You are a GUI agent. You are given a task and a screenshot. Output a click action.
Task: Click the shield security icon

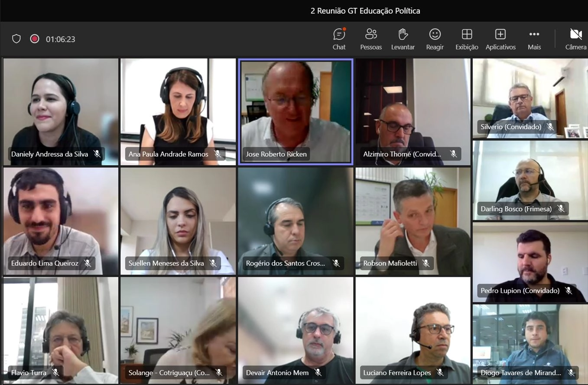tap(16, 39)
